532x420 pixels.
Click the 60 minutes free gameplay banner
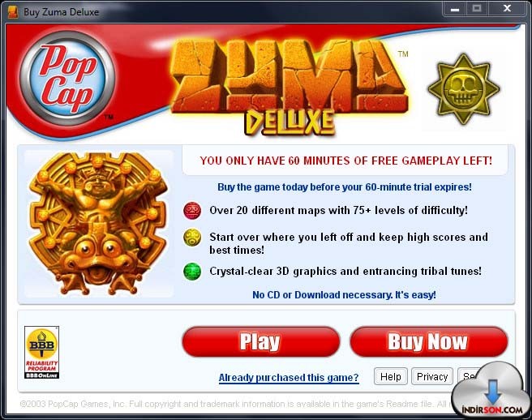(x=345, y=161)
